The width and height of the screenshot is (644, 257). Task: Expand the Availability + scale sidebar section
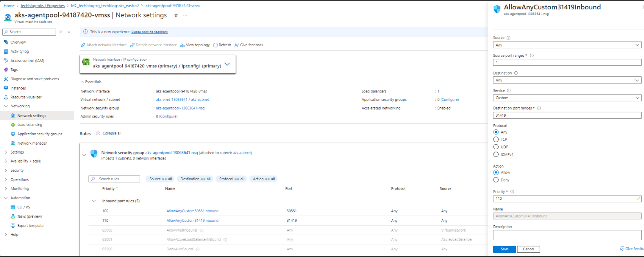tap(6, 161)
